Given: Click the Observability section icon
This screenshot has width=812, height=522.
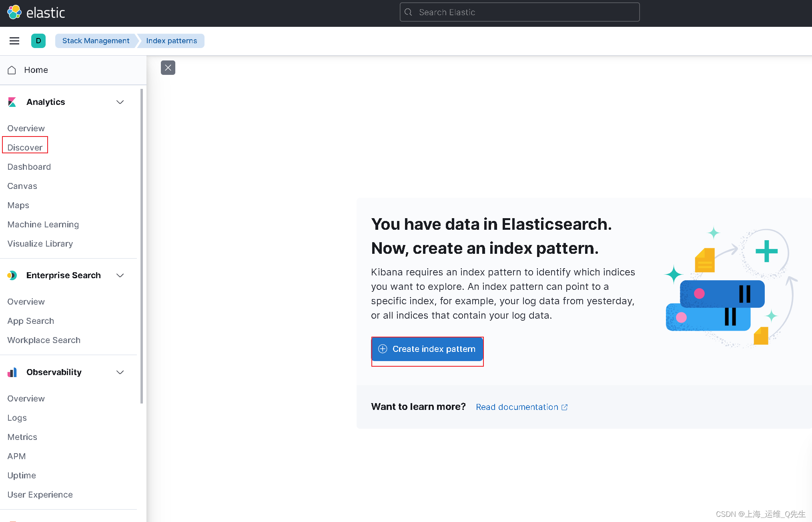Looking at the screenshot, I should click(x=12, y=372).
